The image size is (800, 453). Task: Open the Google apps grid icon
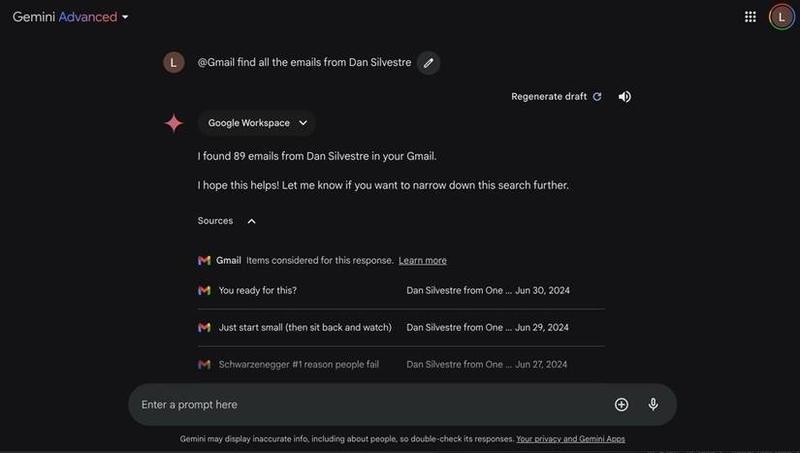pyautogui.click(x=750, y=17)
